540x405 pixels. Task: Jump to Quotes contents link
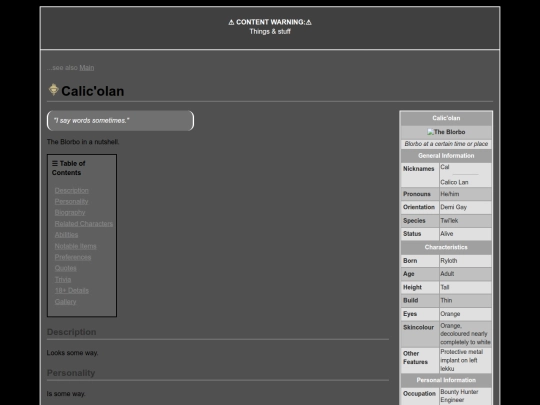tap(65, 268)
